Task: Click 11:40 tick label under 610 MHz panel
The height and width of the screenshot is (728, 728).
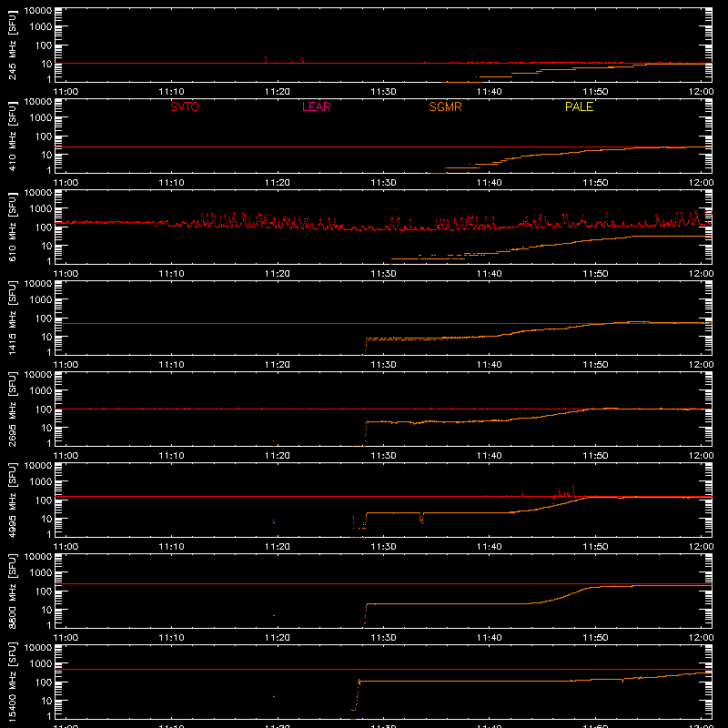Action: [x=489, y=274]
